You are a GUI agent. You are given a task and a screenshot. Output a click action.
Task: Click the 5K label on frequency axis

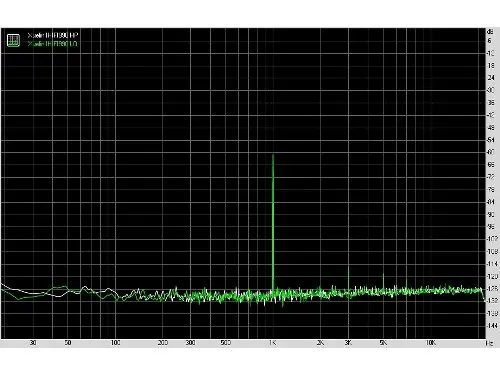(x=383, y=343)
